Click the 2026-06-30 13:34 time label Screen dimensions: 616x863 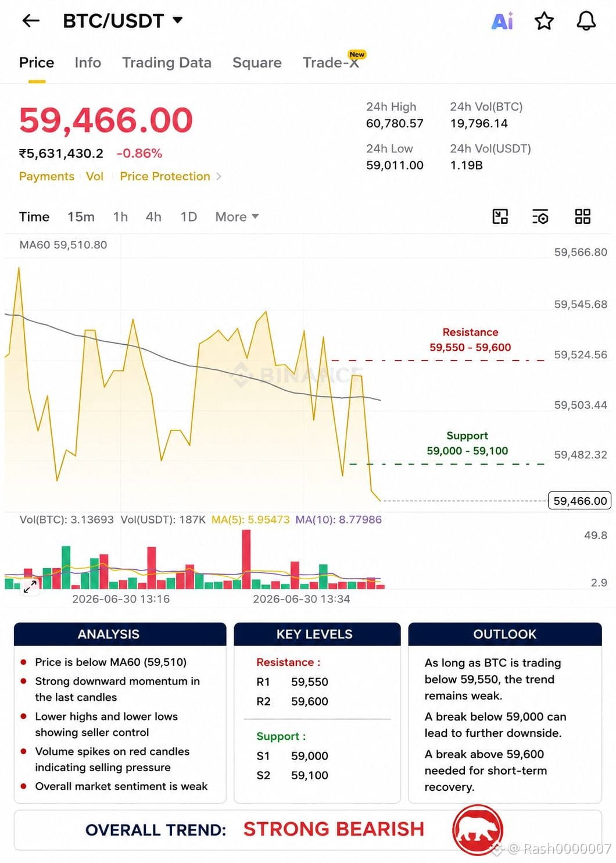point(302,599)
